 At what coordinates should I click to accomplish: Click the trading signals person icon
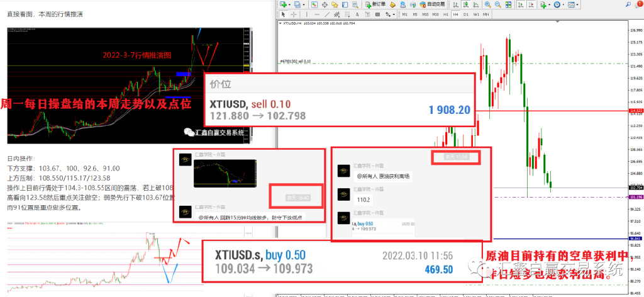[403, 4]
